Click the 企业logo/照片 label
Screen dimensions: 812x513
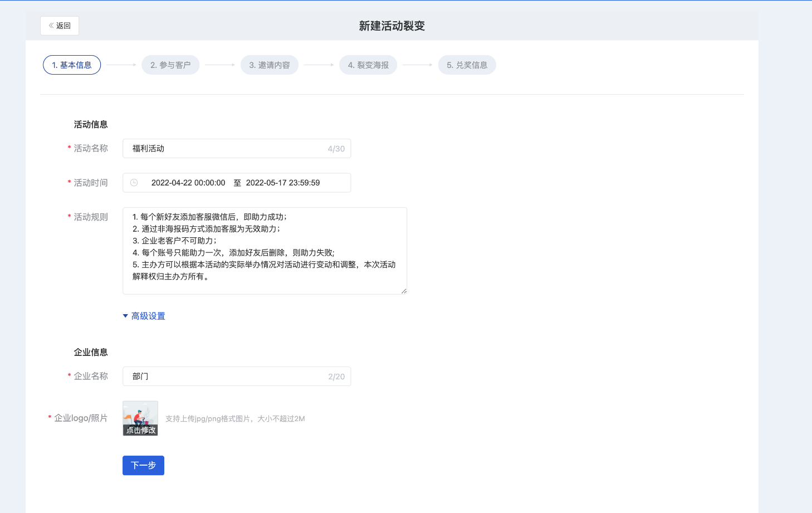[81, 418]
